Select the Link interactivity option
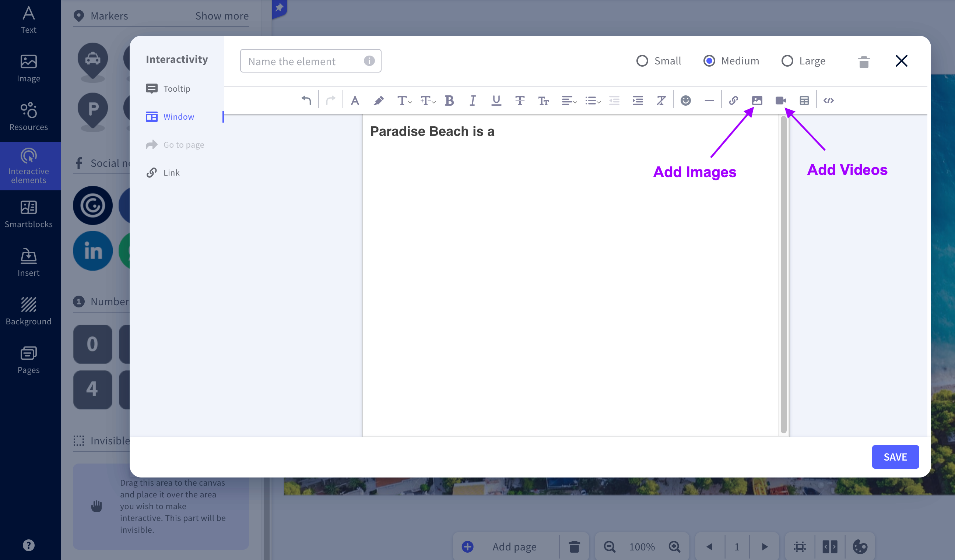The height and width of the screenshot is (560, 955). [x=171, y=173]
